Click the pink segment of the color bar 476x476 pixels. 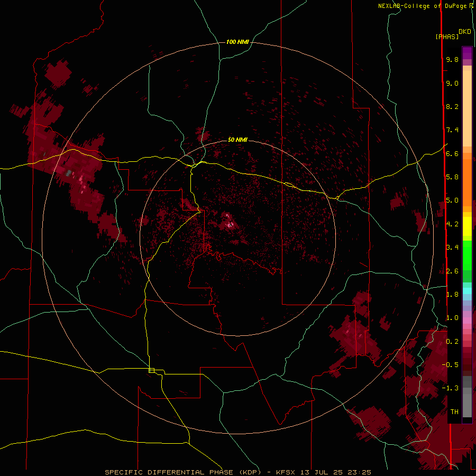pyautogui.click(x=467, y=321)
